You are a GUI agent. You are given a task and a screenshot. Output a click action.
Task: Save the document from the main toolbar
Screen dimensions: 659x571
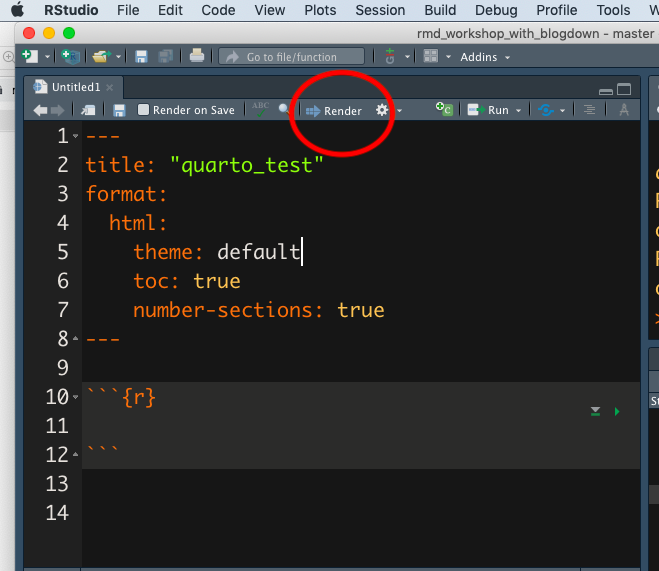[x=141, y=56]
